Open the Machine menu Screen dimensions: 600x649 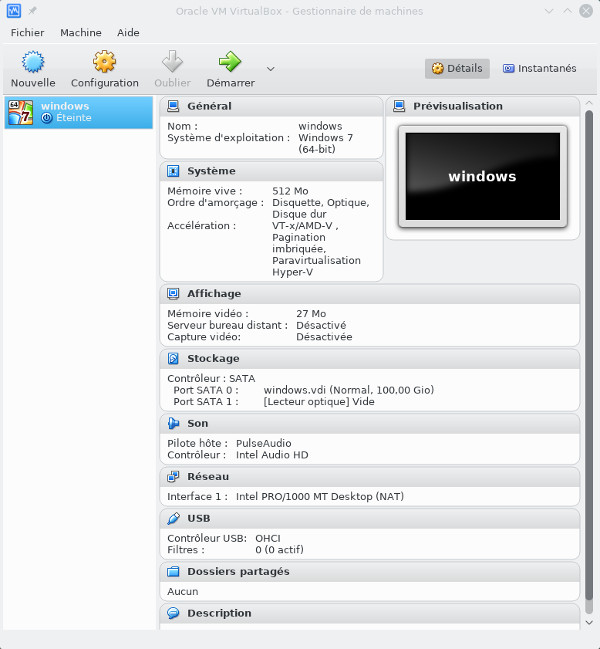click(81, 32)
